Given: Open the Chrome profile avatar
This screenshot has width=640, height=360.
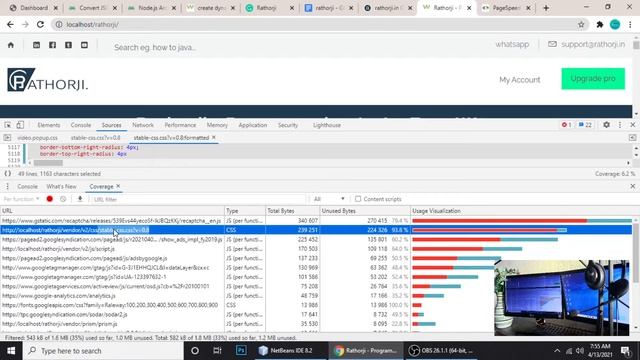Looking at the screenshot, I should [x=615, y=24].
